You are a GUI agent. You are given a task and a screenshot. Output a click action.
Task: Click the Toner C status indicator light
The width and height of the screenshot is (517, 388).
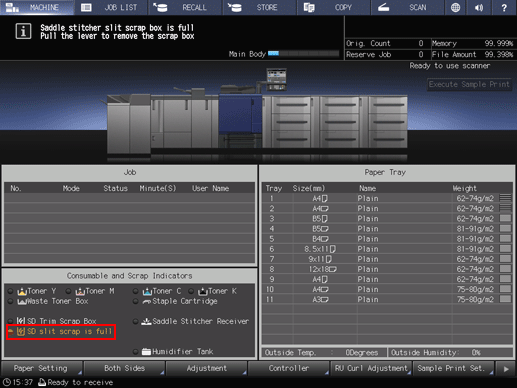pyautogui.click(x=135, y=291)
